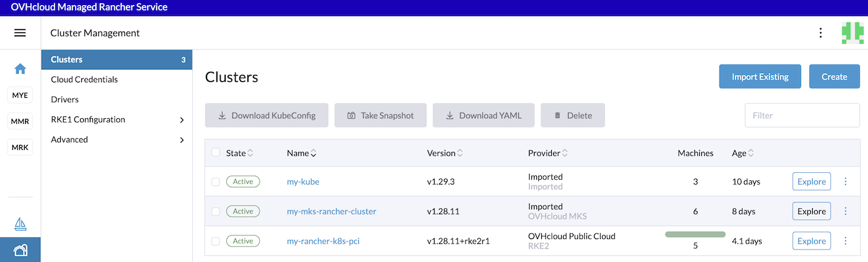868x262 pixels.
Task: Open the header vertical dots menu
Action: [x=821, y=33]
